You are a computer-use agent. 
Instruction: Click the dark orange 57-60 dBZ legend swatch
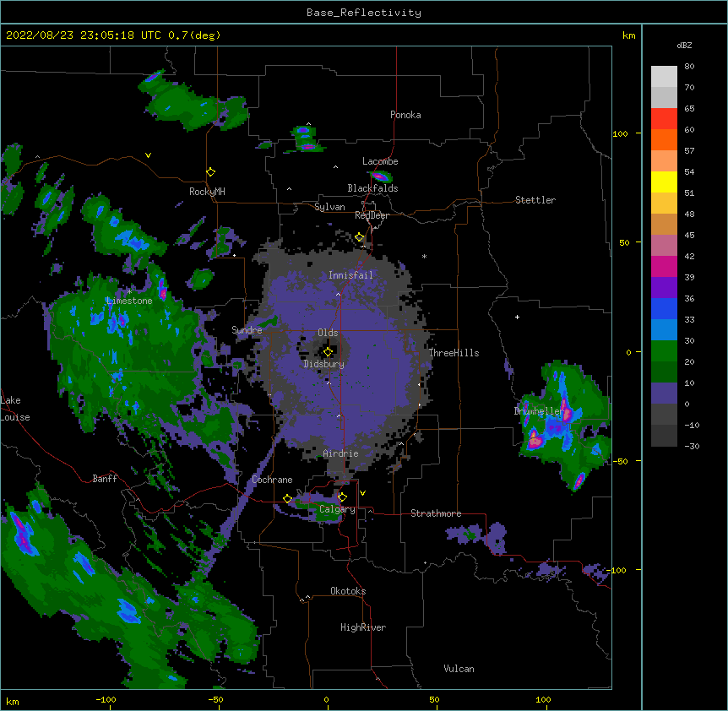tap(664, 139)
